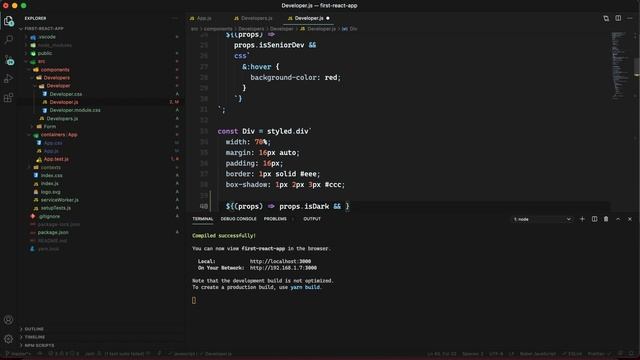Click the Explorer more actions ellipsis
The width and height of the screenshot is (640, 360).
coord(175,18)
